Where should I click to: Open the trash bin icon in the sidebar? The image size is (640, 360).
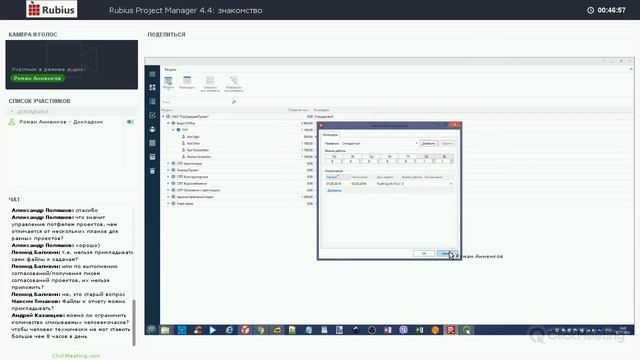coord(152,171)
